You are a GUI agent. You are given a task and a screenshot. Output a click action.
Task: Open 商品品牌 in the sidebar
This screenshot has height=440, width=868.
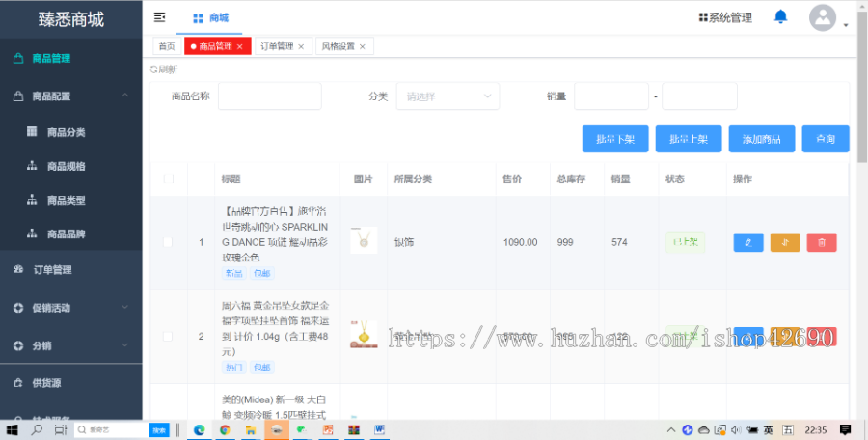(70, 234)
